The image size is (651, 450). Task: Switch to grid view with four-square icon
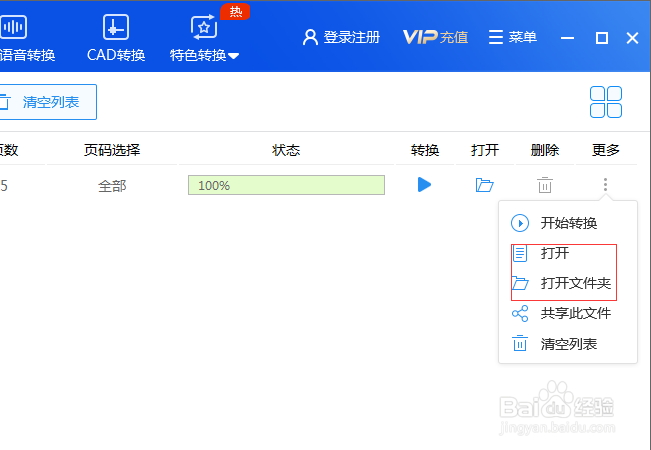[606, 102]
